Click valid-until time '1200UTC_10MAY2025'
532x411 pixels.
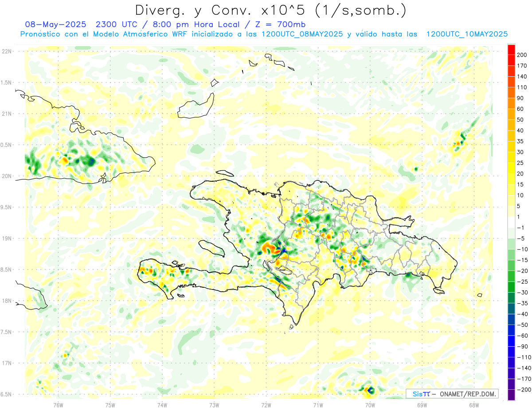coord(467,34)
